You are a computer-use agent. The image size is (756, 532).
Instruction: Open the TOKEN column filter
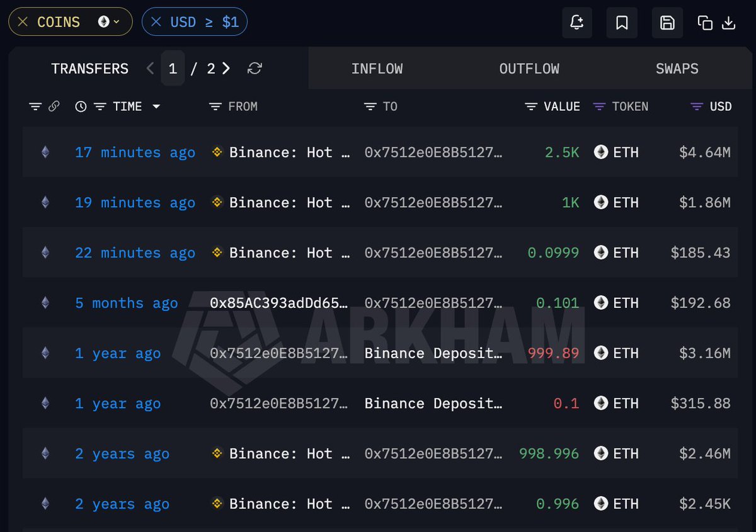coord(599,106)
